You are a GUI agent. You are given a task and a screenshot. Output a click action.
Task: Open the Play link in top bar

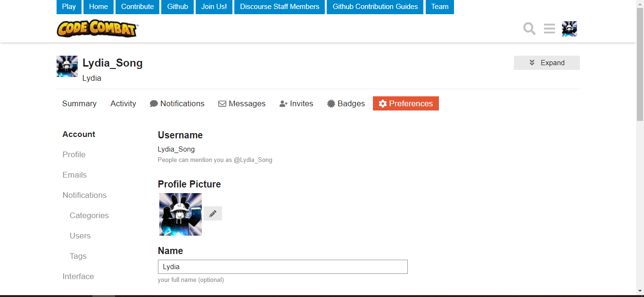pyautogui.click(x=69, y=7)
